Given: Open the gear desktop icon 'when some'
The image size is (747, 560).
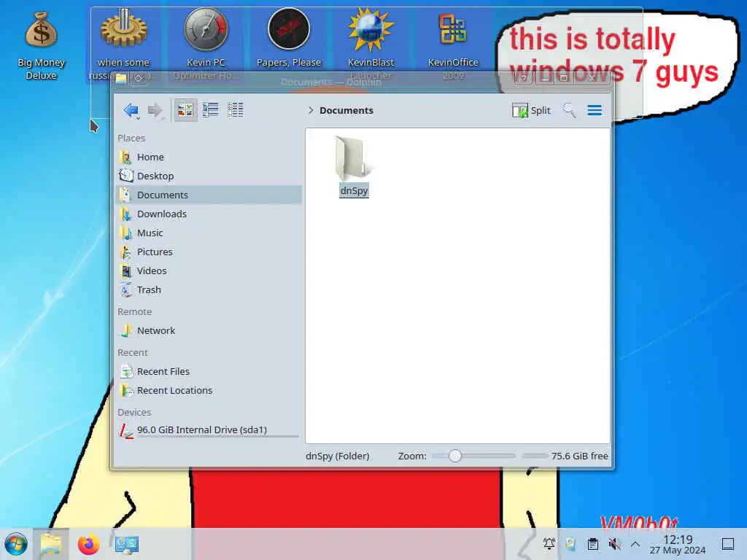Looking at the screenshot, I should pos(123,43).
